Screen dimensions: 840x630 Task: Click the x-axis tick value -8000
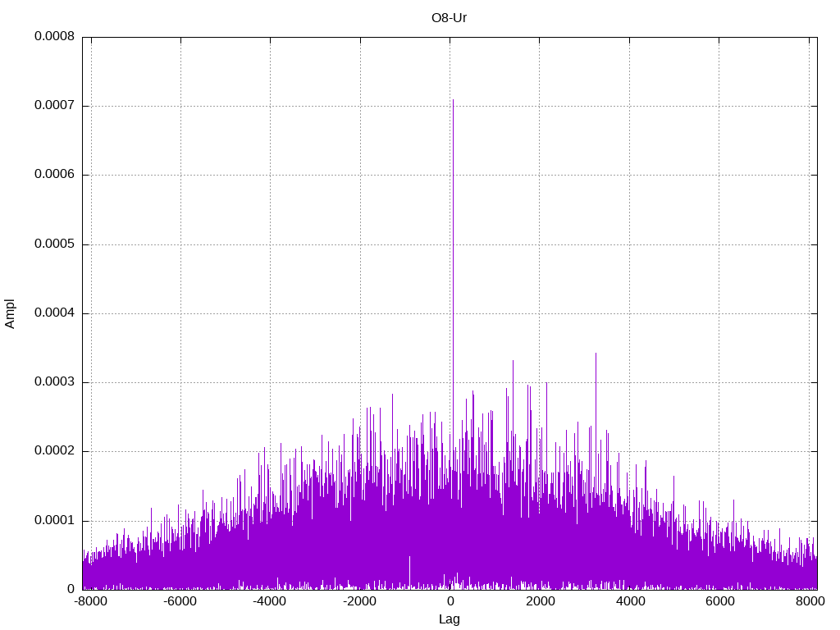click(x=90, y=601)
